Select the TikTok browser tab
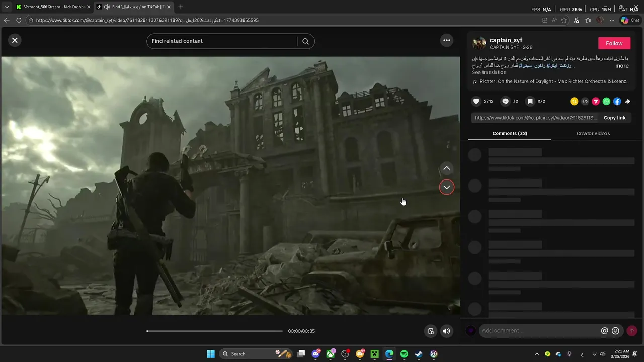The height and width of the screenshot is (362, 644). click(x=133, y=7)
